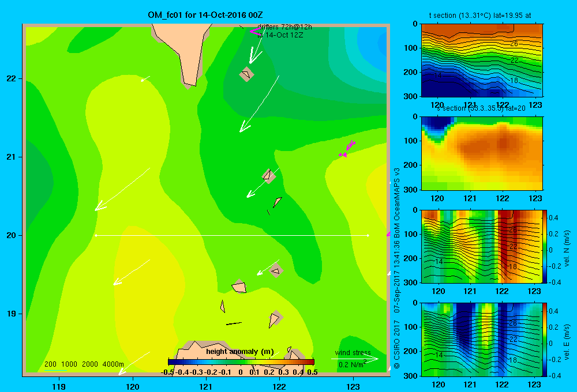Click the "drifters 72h@12h" annotation text
577x392 pixels.
284,27
